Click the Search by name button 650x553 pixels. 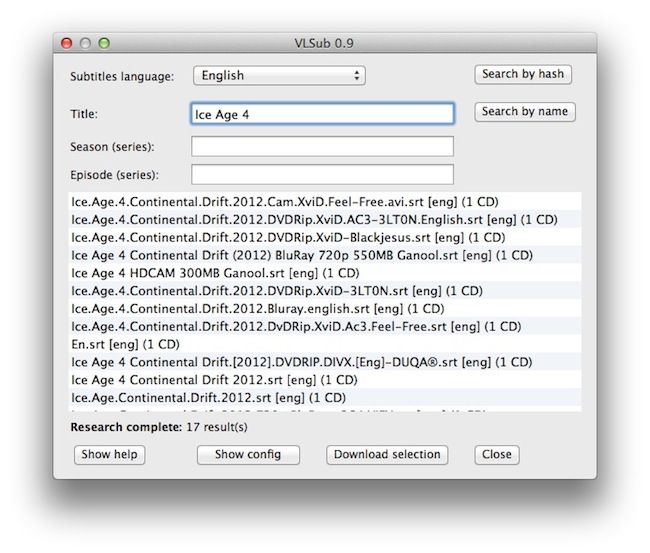pyautogui.click(x=525, y=112)
